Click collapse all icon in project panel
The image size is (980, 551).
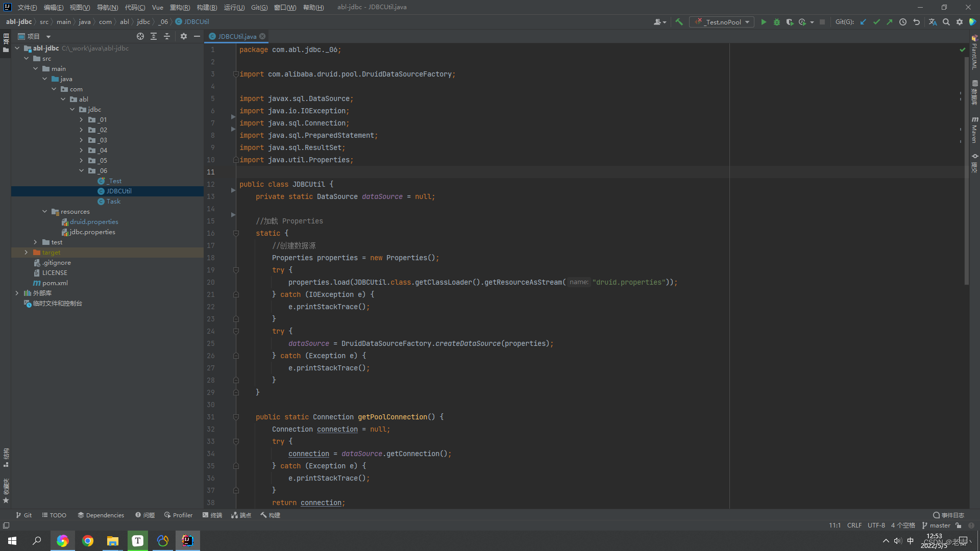click(x=167, y=36)
